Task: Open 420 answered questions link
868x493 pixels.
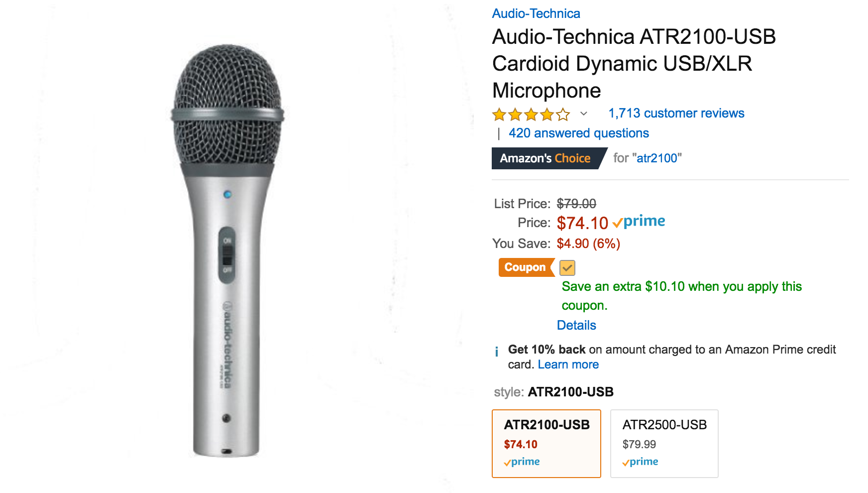Action: (x=579, y=133)
